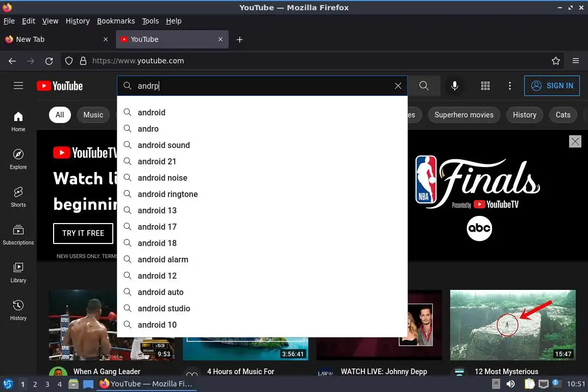Bookmark this page with the star icon
Screen dimensions: 588x392
pyautogui.click(x=556, y=61)
